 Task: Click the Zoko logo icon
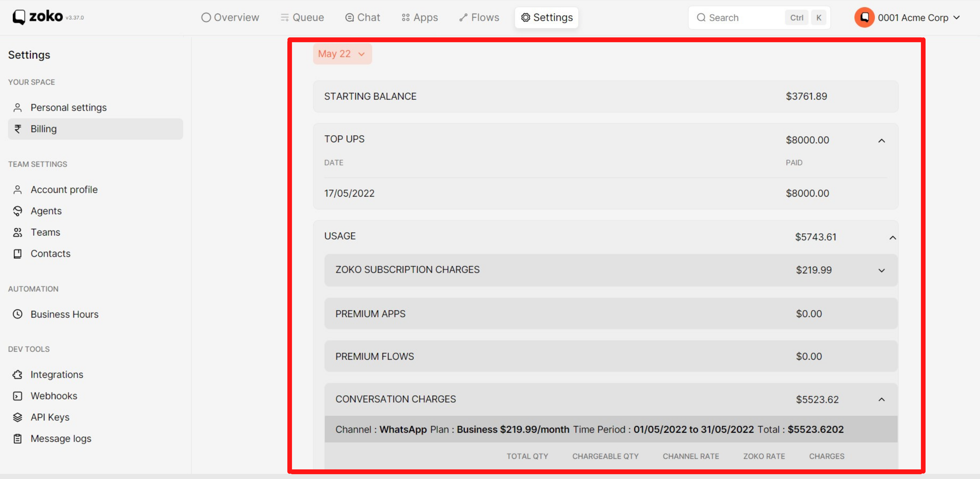[x=19, y=17]
